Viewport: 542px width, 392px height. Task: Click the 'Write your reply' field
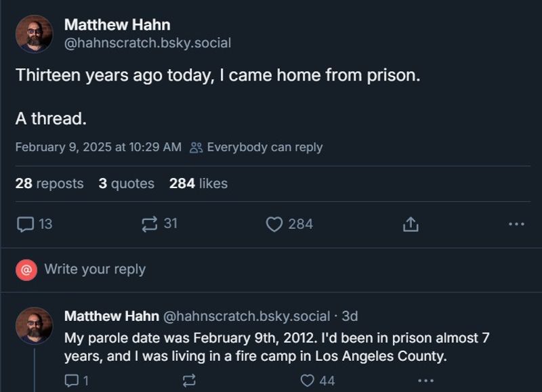(x=95, y=269)
